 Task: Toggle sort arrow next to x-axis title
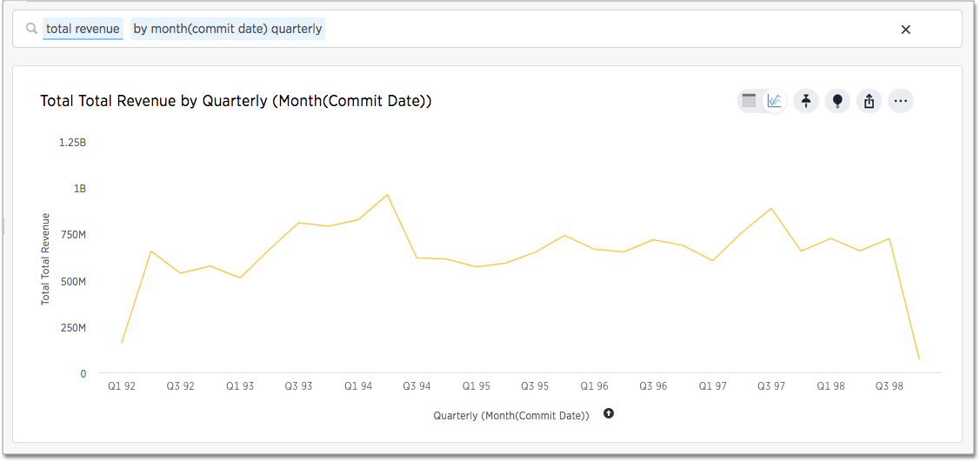pos(609,413)
